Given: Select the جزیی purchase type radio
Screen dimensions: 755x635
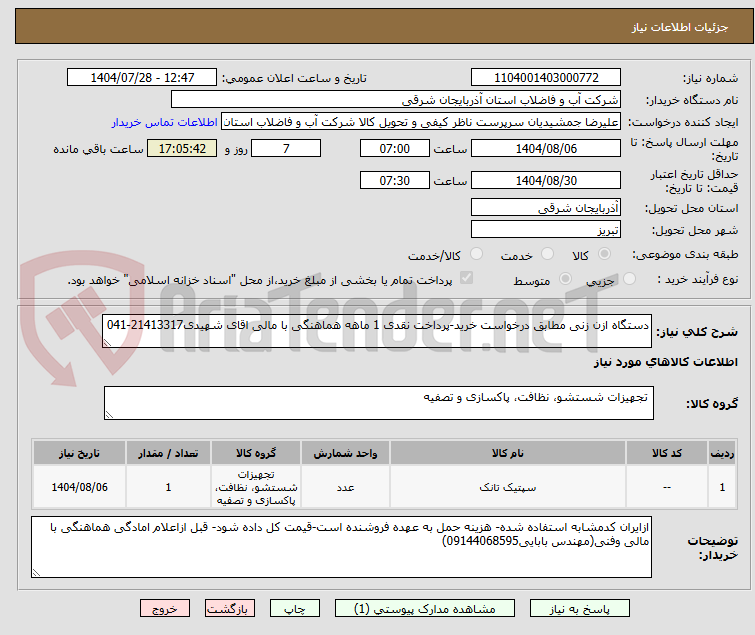Looking at the screenshot, I should (629, 278).
